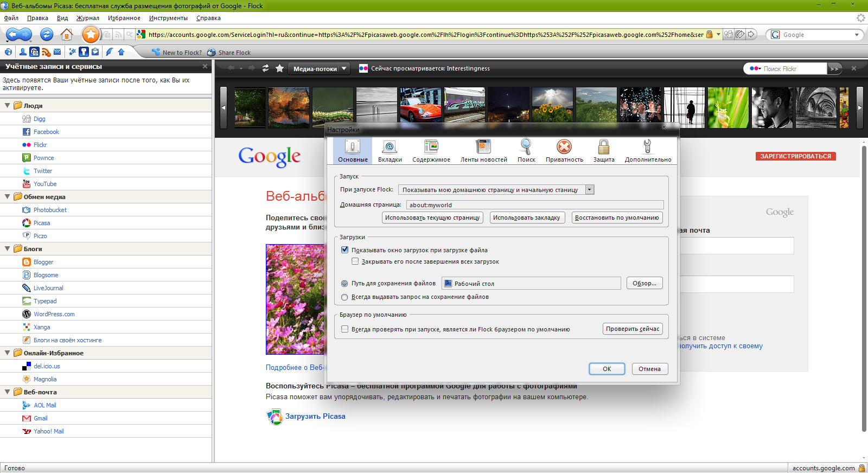Viewport: 868px width, 473px height.
Task: Click the shuffle icon in media bar
Action: (265, 68)
